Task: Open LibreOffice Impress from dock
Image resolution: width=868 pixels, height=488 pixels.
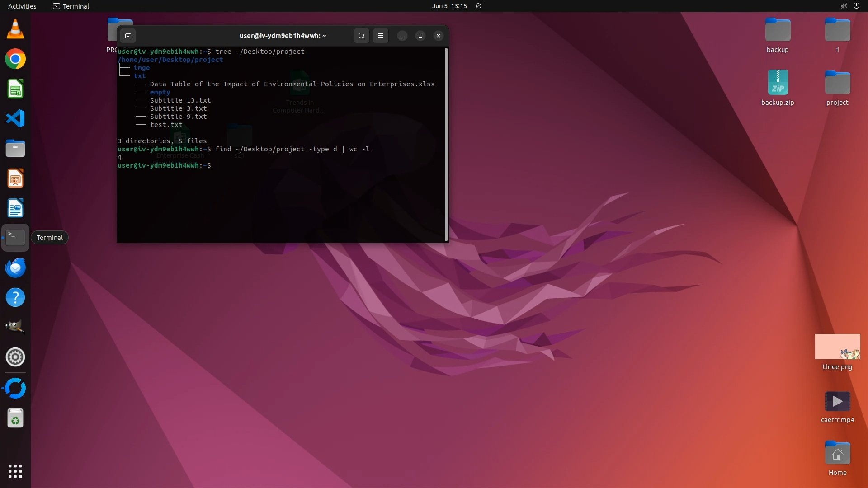Action: pos(15,178)
